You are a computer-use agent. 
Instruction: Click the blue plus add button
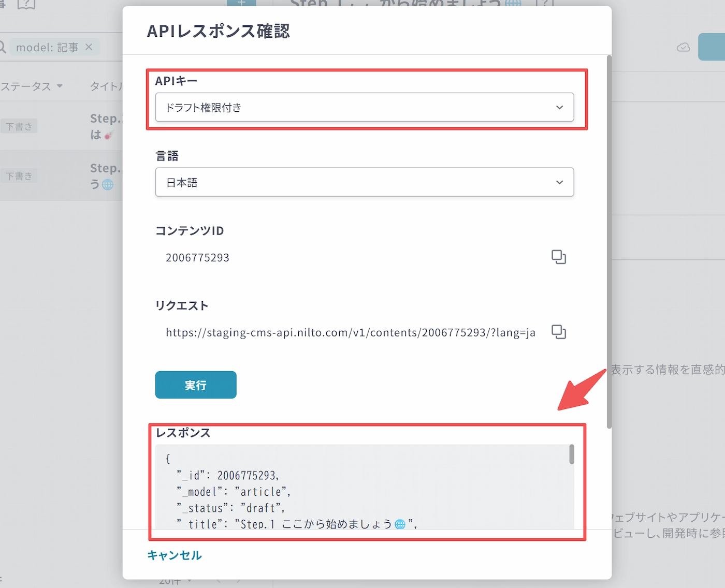pos(241,3)
